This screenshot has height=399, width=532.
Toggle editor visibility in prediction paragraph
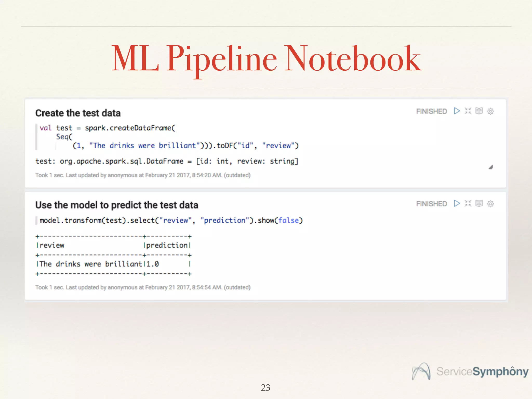tap(468, 203)
